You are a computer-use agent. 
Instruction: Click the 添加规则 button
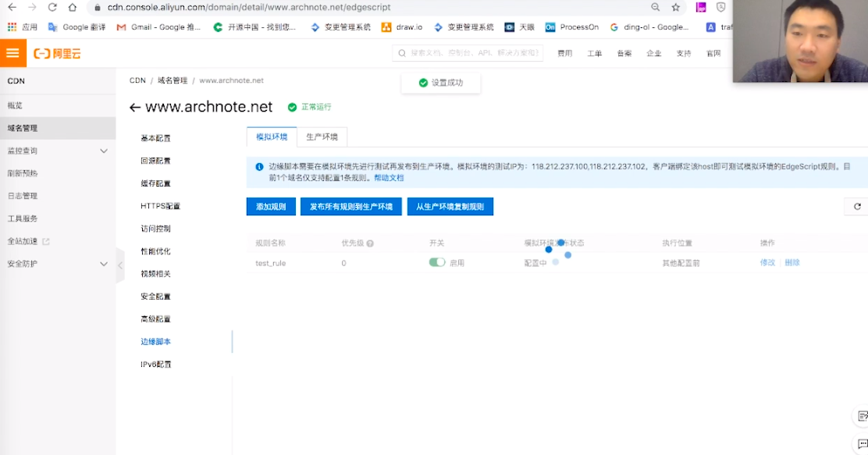pos(269,206)
